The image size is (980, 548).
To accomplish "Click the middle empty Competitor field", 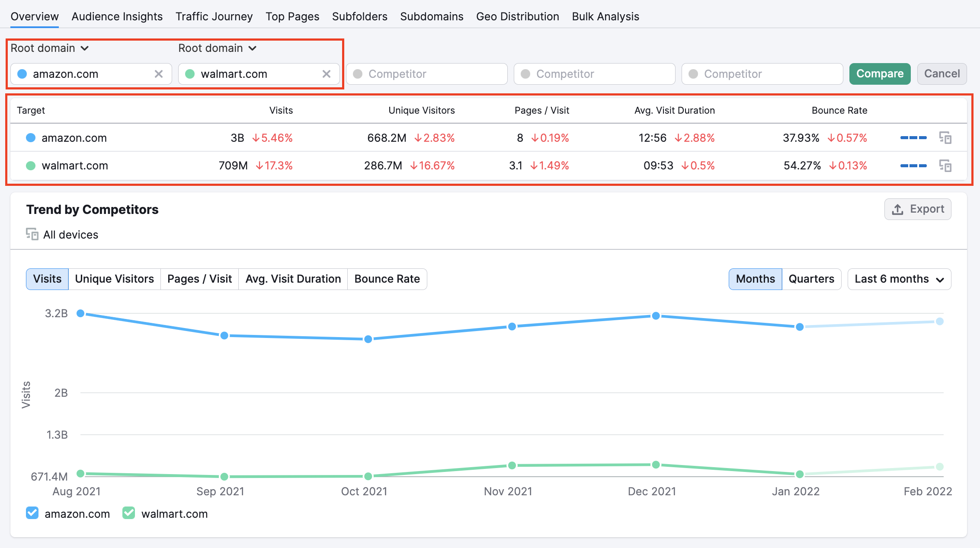I will (x=595, y=74).
